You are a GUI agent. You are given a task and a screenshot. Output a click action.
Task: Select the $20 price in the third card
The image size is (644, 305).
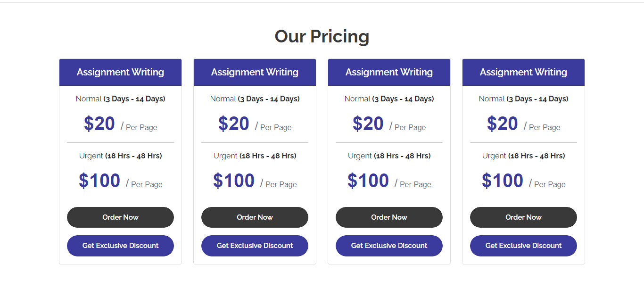(x=368, y=124)
